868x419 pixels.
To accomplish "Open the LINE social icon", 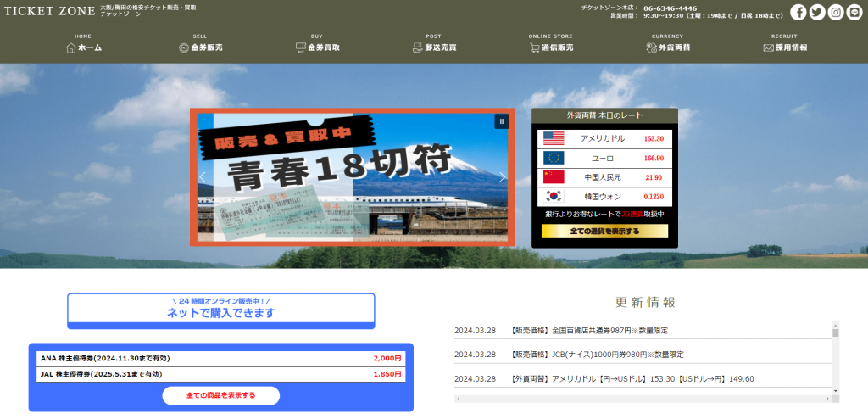I will 854,12.
